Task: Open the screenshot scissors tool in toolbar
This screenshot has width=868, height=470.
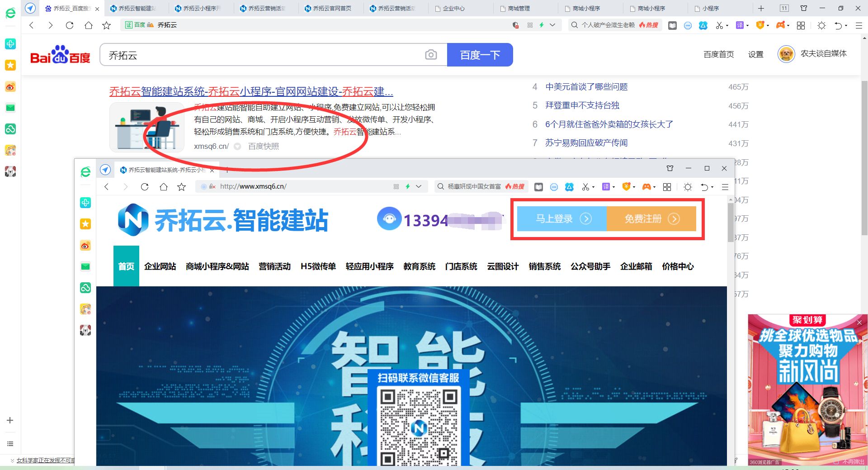Action: (x=720, y=26)
